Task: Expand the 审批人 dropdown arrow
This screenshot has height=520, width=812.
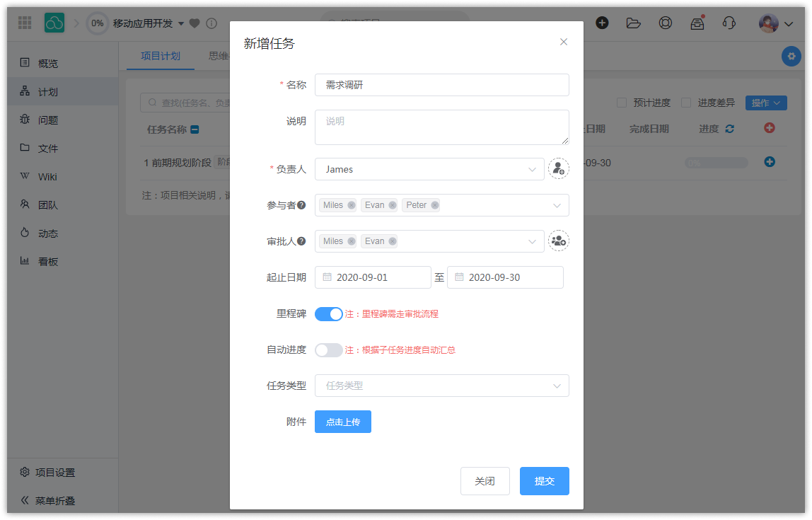Action: [532, 241]
